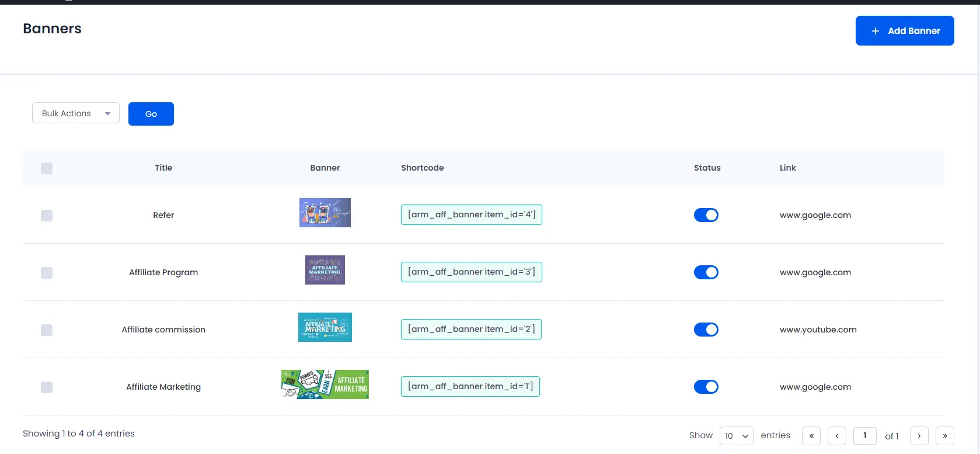Viewport: 980px width, 454px height.
Task: Click the Refer banner title
Action: pyautogui.click(x=163, y=215)
